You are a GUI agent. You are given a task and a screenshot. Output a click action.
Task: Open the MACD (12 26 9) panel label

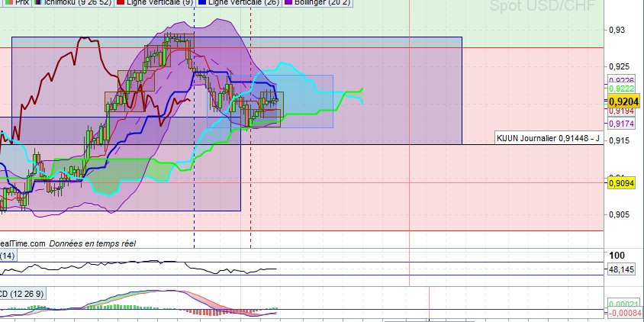(x=23, y=293)
